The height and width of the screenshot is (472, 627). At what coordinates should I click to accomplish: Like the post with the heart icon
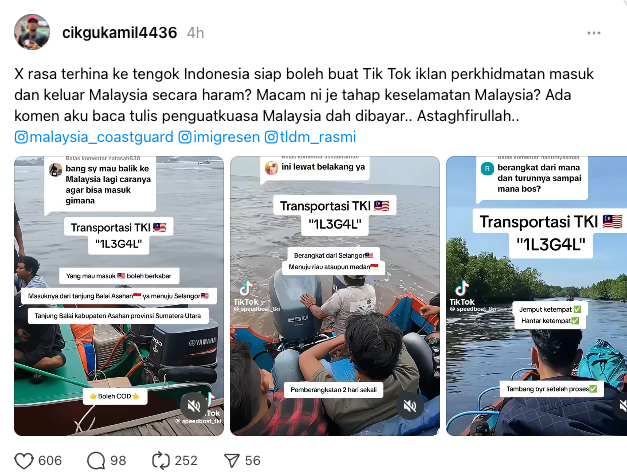(x=24, y=461)
